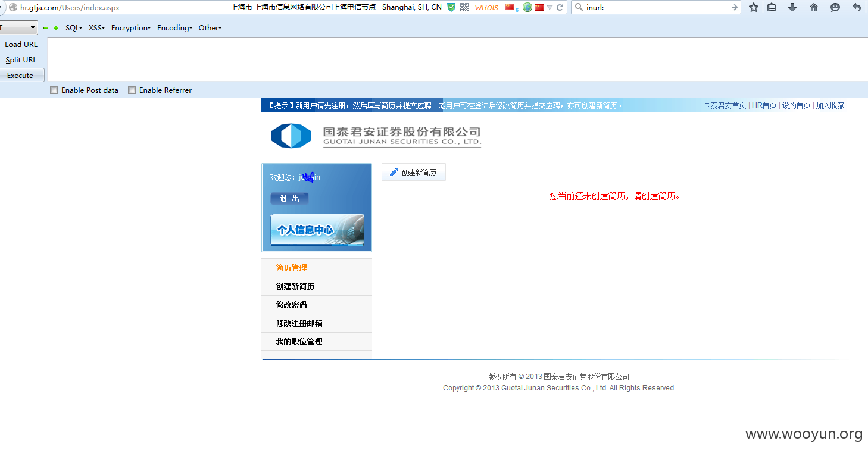Click the 版权所有 © 2013 footer text
The height and width of the screenshot is (451, 868).
(x=558, y=377)
